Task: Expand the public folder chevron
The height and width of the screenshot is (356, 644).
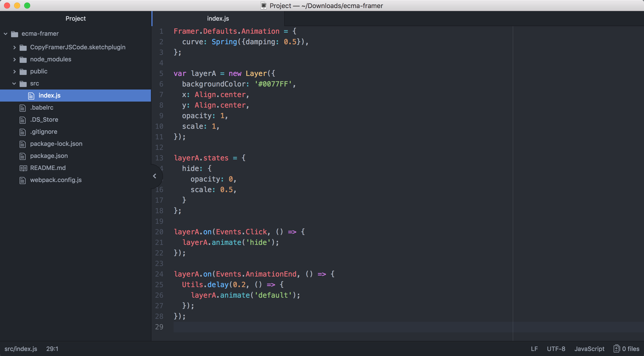Action: pyautogui.click(x=14, y=71)
